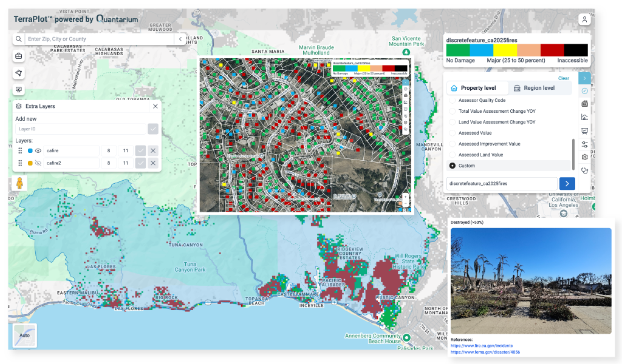
Task: Select Assessed Improvement Value radio option
Action: pos(452,144)
